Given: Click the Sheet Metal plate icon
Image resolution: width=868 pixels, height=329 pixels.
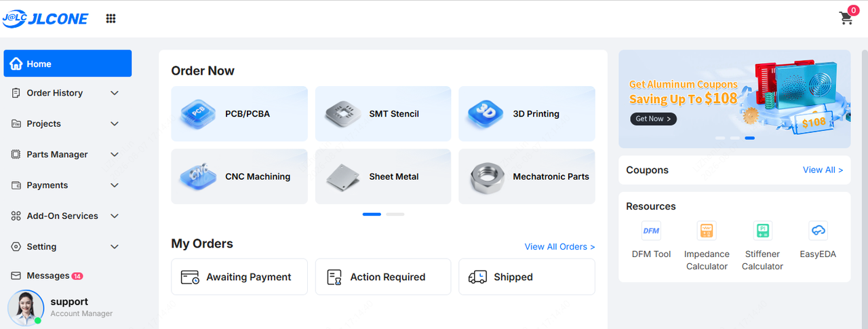Looking at the screenshot, I should tap(342, 176).
